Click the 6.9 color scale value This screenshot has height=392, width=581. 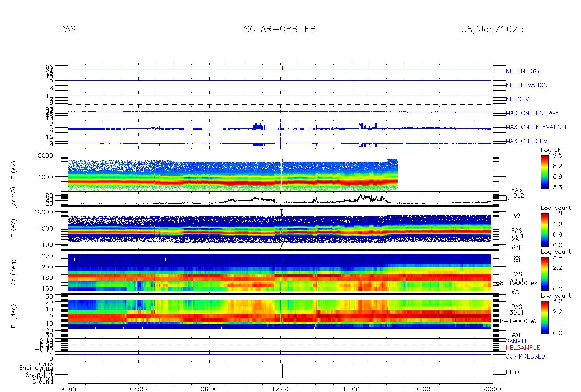coord(558,177)
